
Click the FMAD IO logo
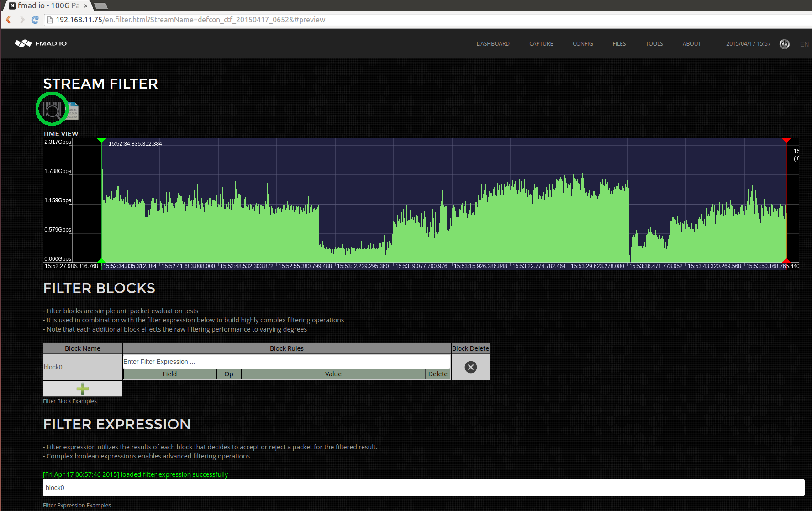[41, 43]
